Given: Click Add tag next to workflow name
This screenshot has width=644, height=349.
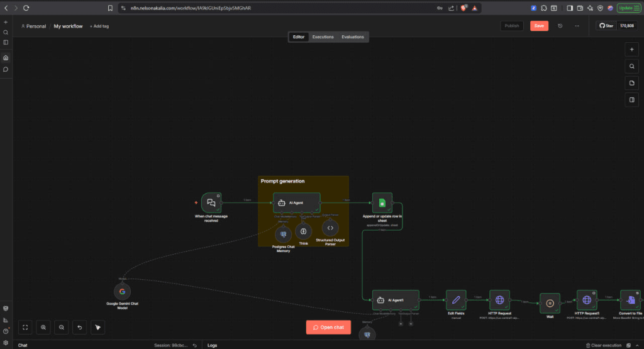Looking at the screenshot, I should (99, 26).
